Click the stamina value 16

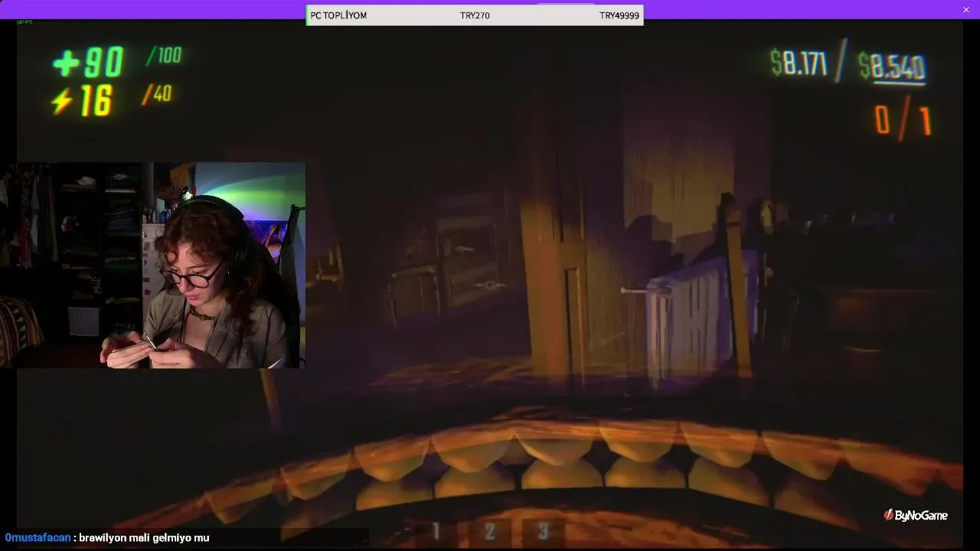point(96,101)
